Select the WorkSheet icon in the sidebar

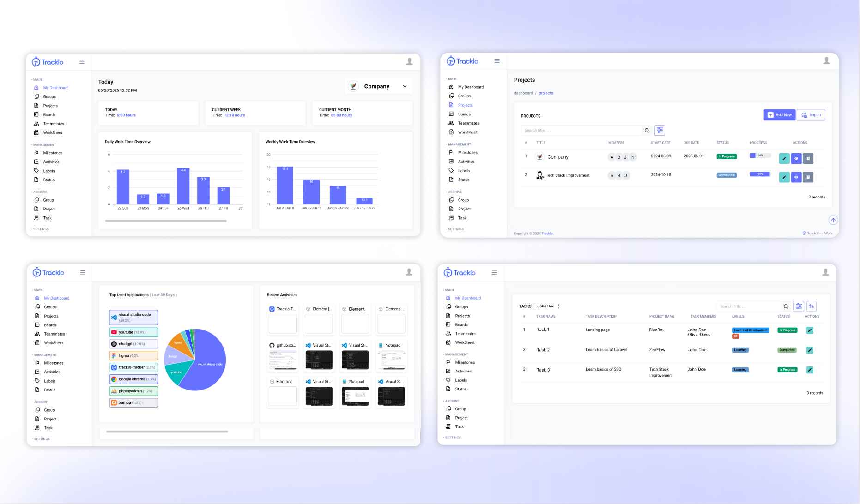(451, 132)
